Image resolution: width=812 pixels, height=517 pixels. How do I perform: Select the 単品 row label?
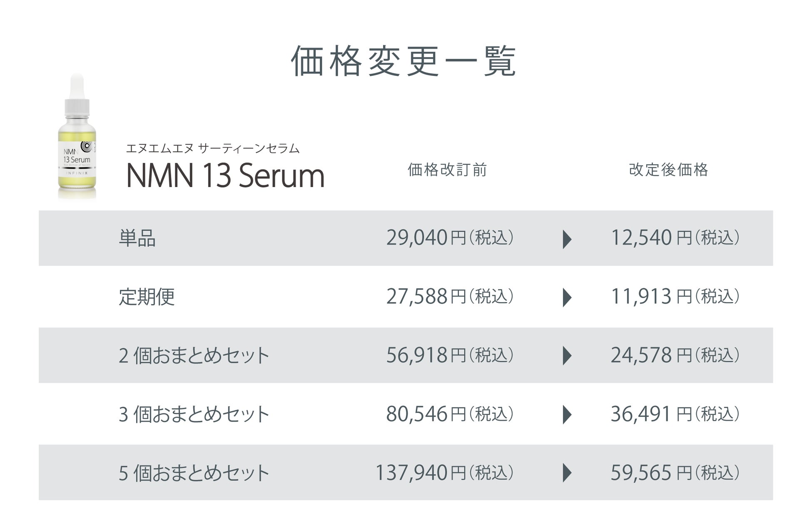(137, 239)
